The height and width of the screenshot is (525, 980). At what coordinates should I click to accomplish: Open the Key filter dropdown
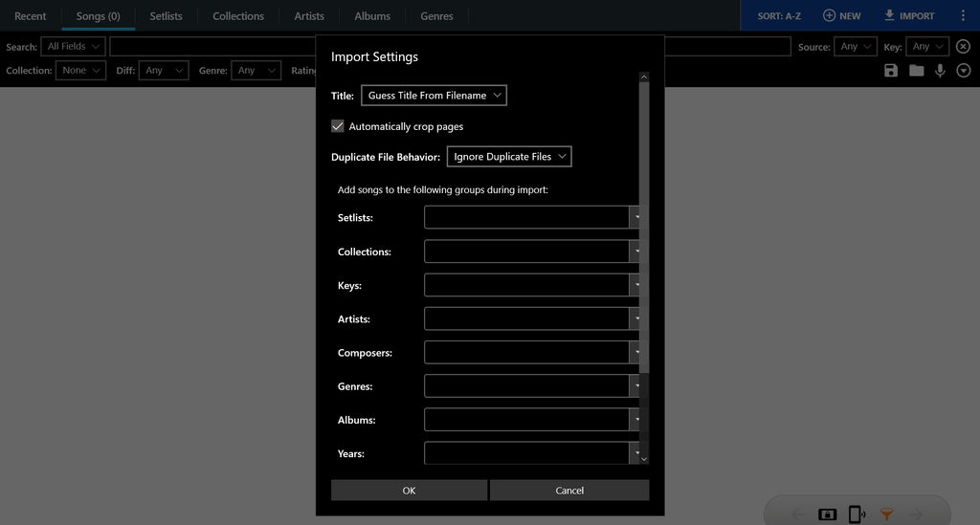[x=927, y=46]
